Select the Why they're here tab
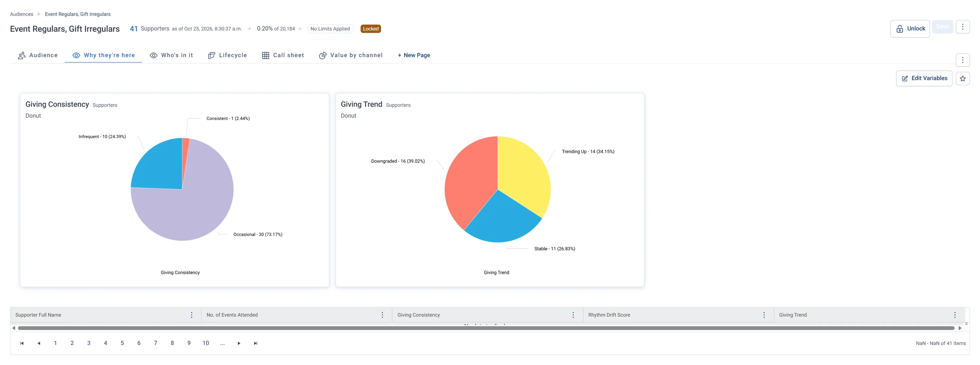The height and width of the screenshot is (365, 980). [x=103, y=55]
